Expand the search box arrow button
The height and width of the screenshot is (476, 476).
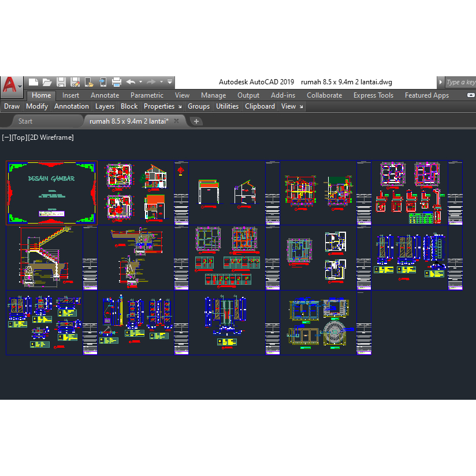click(441, 82)
